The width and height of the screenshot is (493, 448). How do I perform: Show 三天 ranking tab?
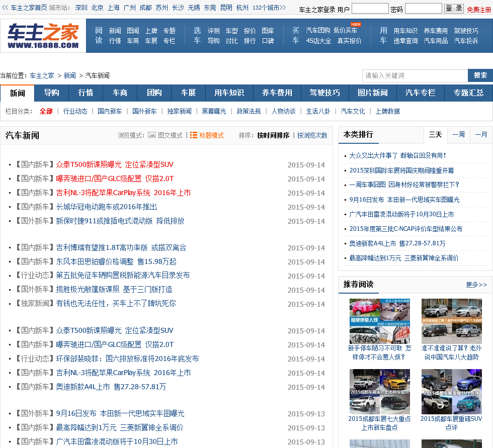(436, 134)
